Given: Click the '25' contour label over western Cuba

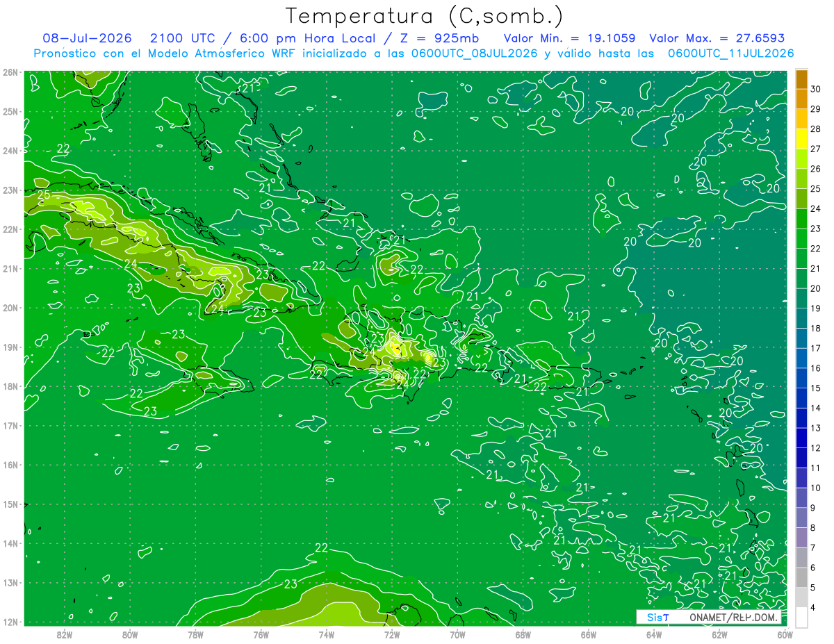Looking at the screenshot, I should [x=44, y=195].
